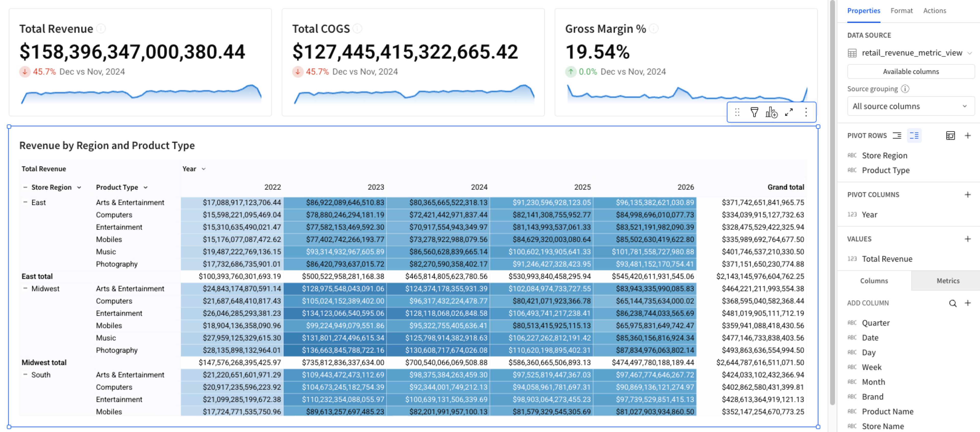Viewport: 980px width, 432px height.
Task: Click the ABC type icon beside Store Region
Action: (x=852, y=155)
